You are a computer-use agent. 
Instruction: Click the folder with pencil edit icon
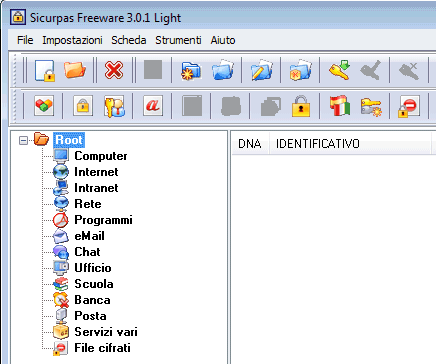point(261,70)
